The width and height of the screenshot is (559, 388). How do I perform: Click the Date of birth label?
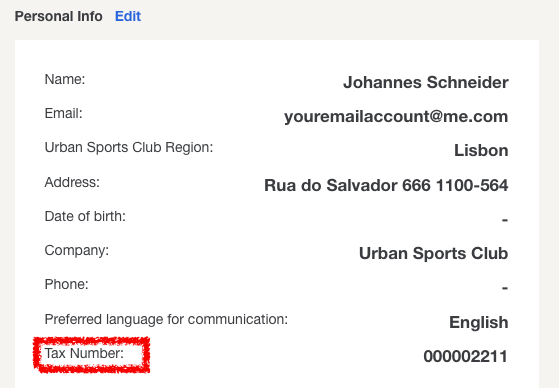click(x=85, y=216)
